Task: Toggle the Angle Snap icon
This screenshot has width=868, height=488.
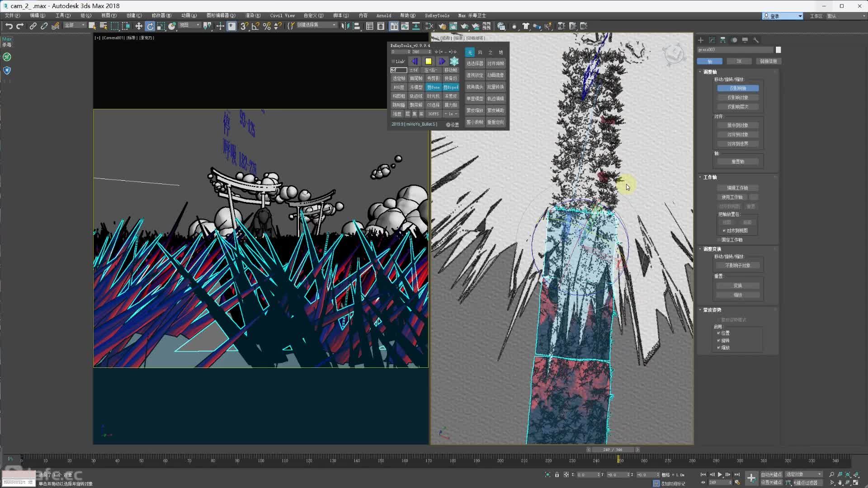Action: coord(255,26)
